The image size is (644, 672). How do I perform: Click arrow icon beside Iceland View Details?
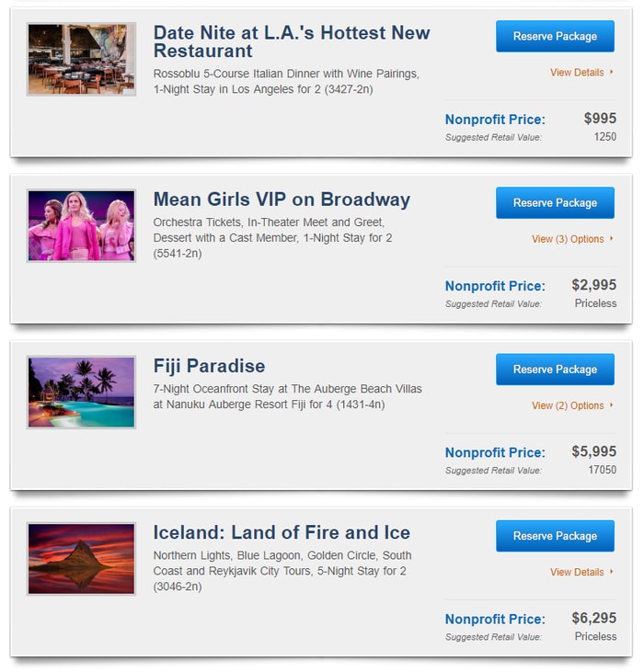coord(612,572)
